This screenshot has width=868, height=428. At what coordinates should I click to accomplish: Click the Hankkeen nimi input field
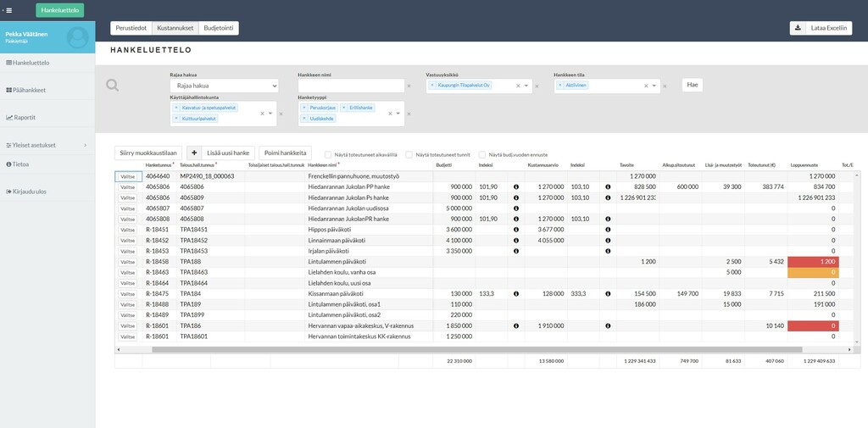(x=351, y=86)
